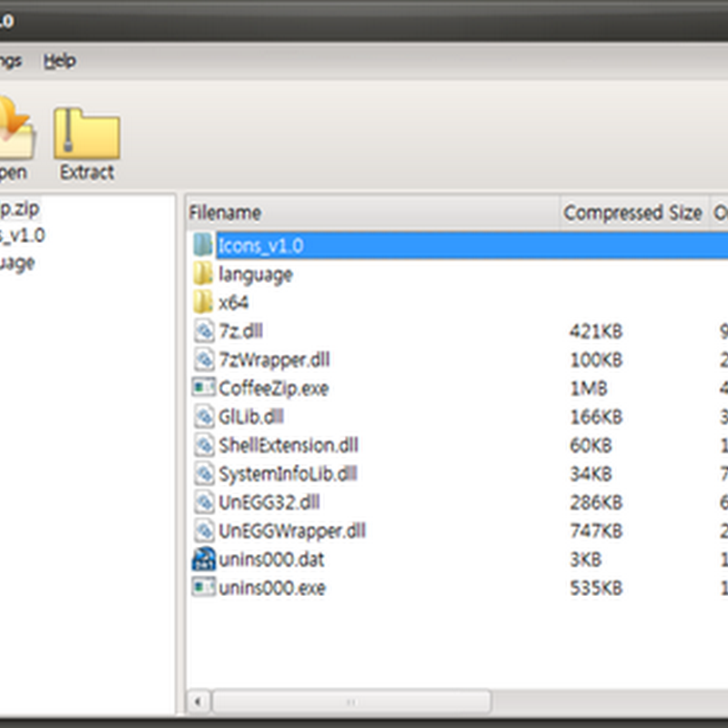The width and height of the screenshot is (728, 728).
Task: Select the unins000.dat file name
Action: (x=271, y=560)
